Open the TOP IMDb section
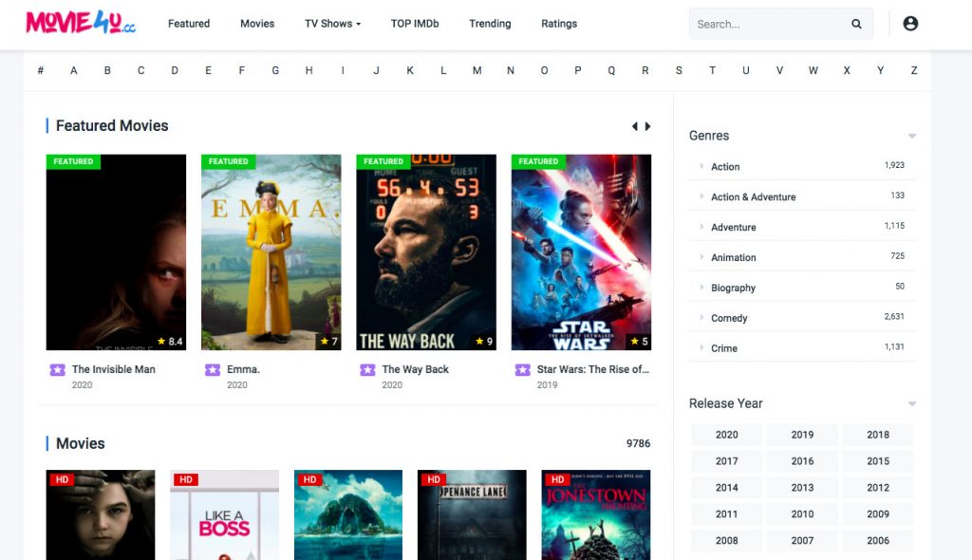 click(414, 24)
